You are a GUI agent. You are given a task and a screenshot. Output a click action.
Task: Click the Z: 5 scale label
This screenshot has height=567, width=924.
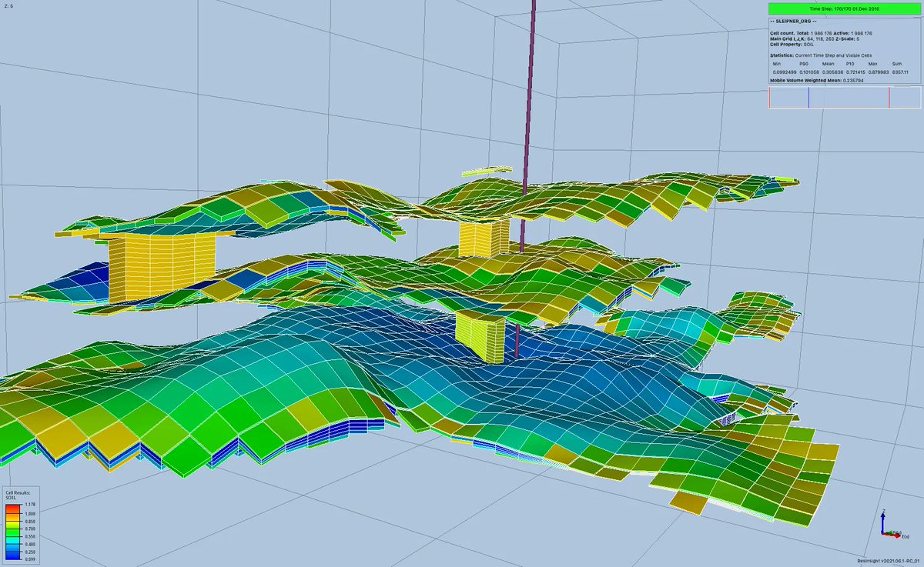[x=8, y=6]
